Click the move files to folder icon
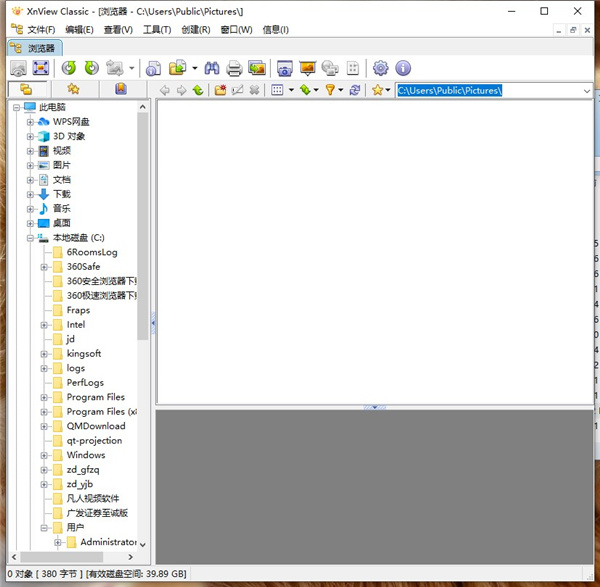Viewport: 600px width, 587px height. [178, 68]
